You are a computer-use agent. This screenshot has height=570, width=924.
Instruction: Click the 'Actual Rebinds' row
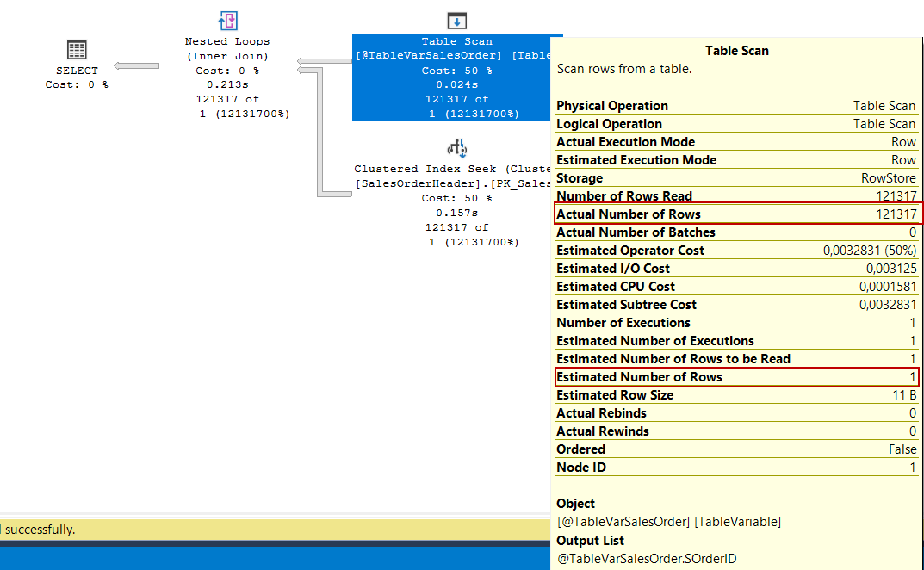[x=736, y=413]
